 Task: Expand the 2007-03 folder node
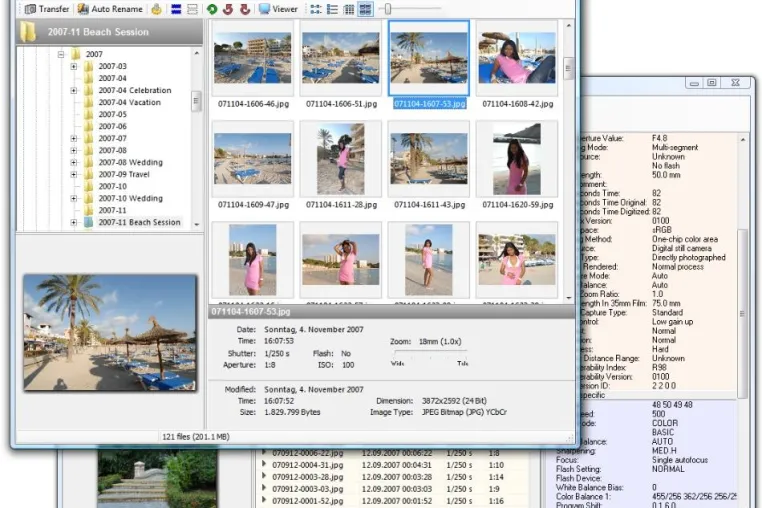74,66
